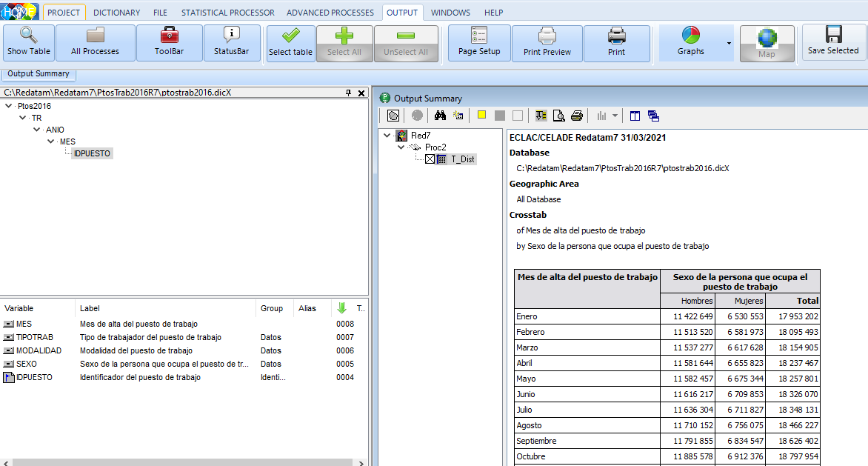868x466 pixels.
Task: Toggle the StatusBar display button
Action: [x=231, y=42]
